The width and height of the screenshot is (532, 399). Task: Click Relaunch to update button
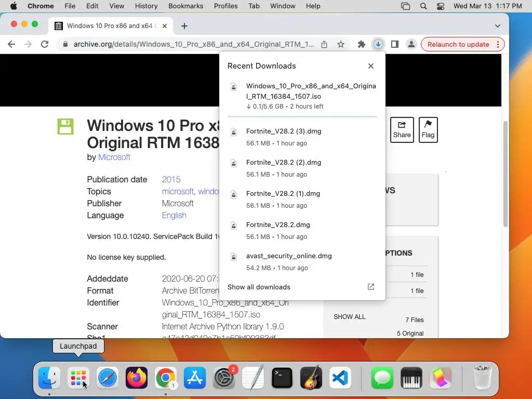[458, 45]
